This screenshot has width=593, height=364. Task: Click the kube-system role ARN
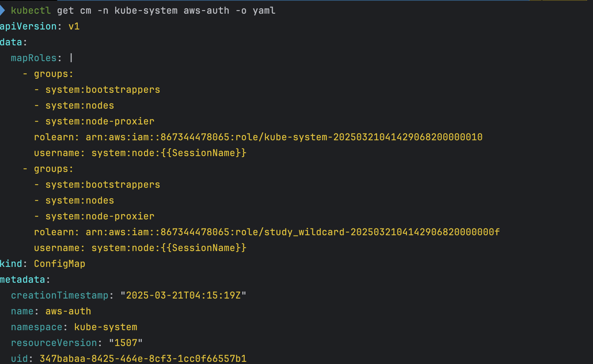point(284,137)
